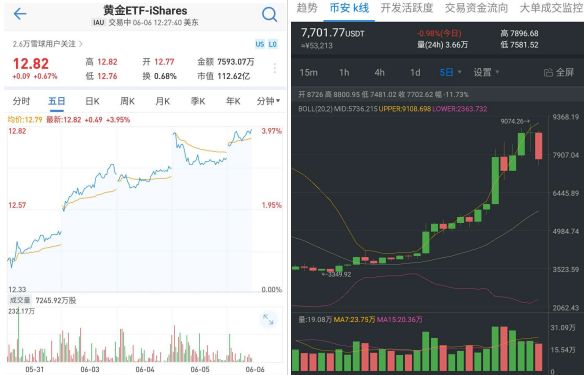Viewport: 586px width, 375px height.
Task: Switch to the 分时 tab
Action: (x=21, y=101)
